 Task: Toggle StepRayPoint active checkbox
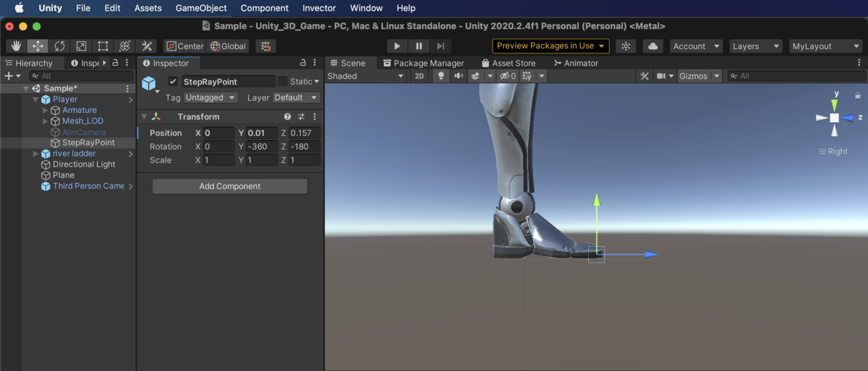pos(173,82)
